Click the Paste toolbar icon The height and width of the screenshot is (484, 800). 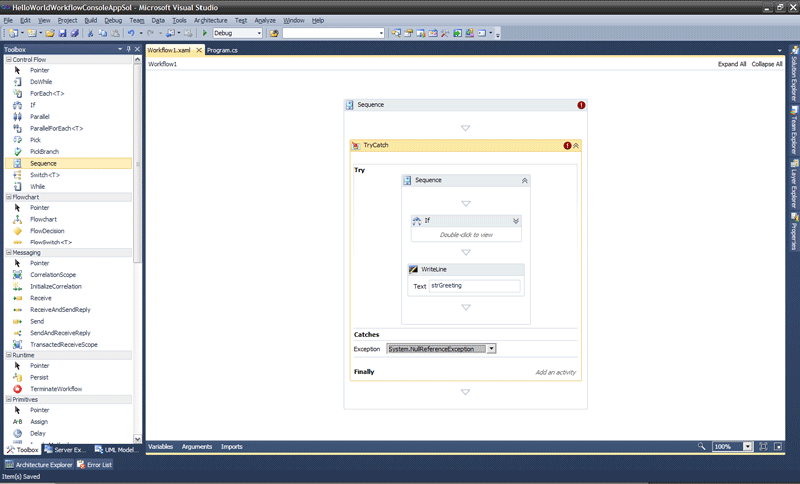point(115,33)
